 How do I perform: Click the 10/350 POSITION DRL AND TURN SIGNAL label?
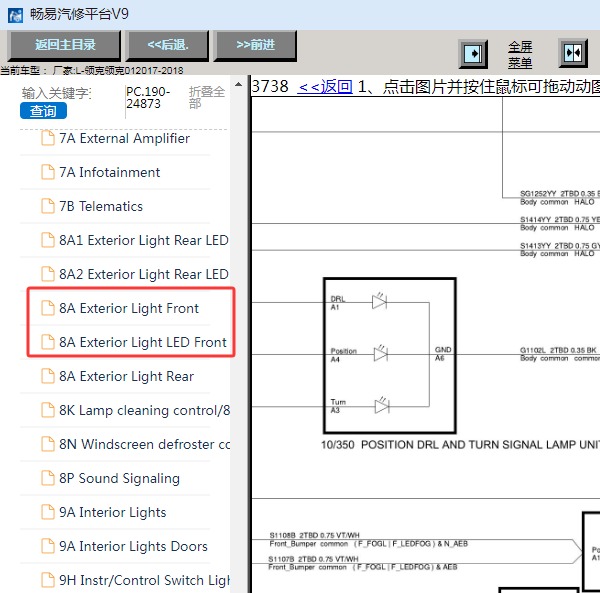pyautogui.click(x=460, y=445)
